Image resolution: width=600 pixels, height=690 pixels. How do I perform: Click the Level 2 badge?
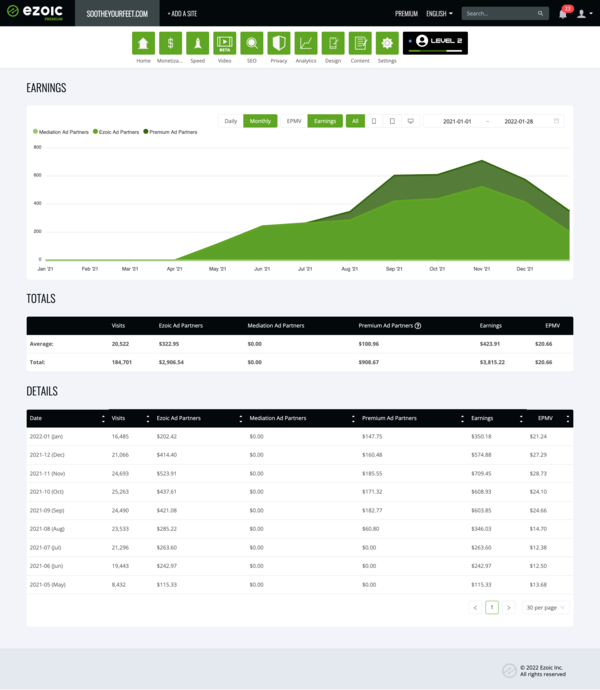(x=435, y=43)
